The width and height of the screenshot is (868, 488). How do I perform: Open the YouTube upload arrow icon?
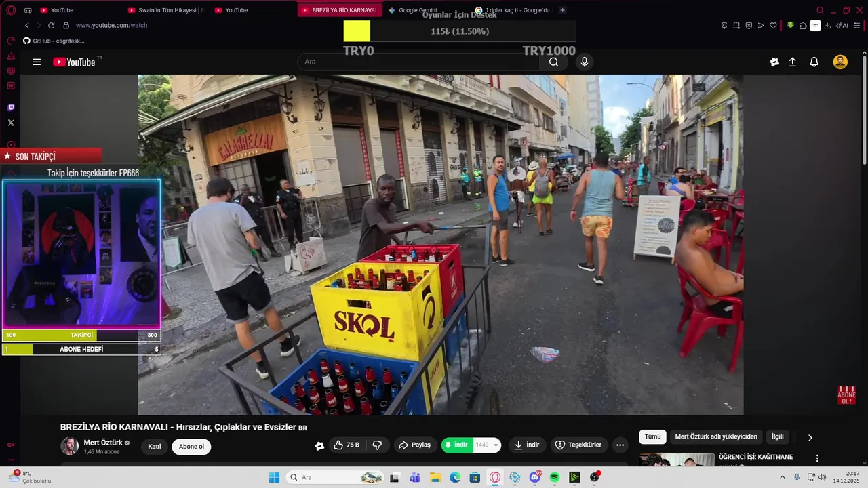[792, 62]
